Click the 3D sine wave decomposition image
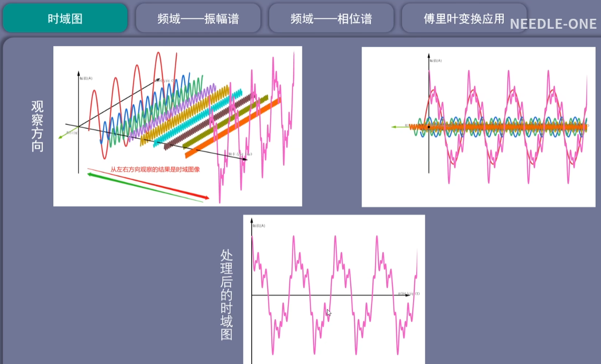601x364 pixels. (x=178, y=126)
